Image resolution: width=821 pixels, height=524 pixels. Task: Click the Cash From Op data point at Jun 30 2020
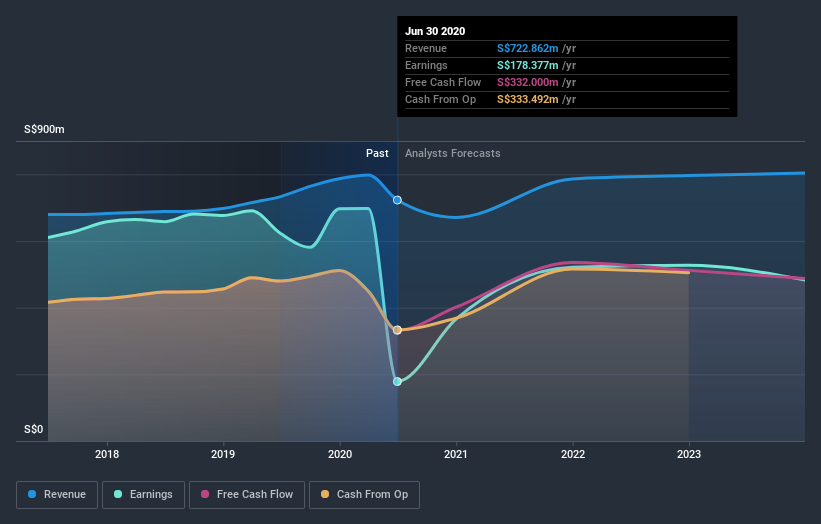[397, 330]
